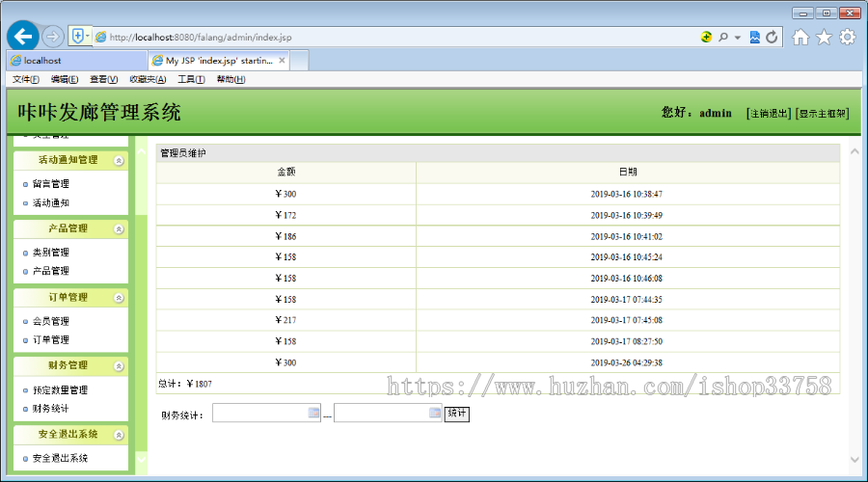Screen dimensions: 868x482
Task: Open browser settings gear icon
Action: click(x=847, y=37)
